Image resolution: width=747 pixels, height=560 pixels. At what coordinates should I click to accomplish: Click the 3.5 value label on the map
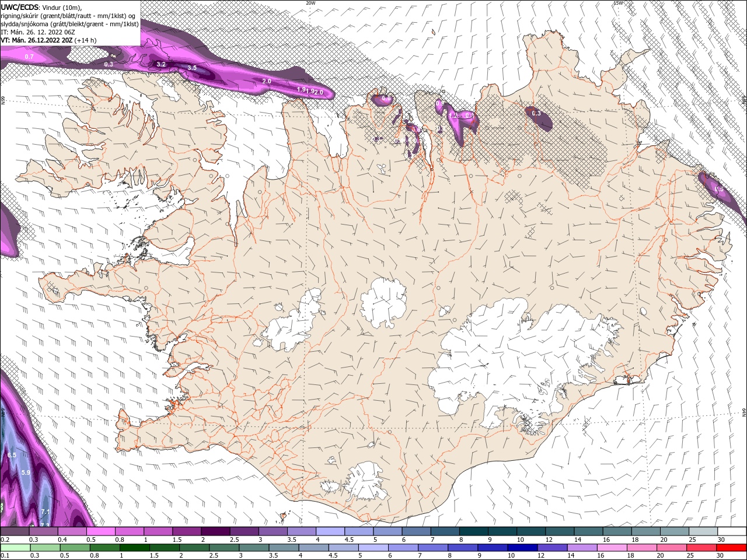pyautogui.click(x=192, y=68)
